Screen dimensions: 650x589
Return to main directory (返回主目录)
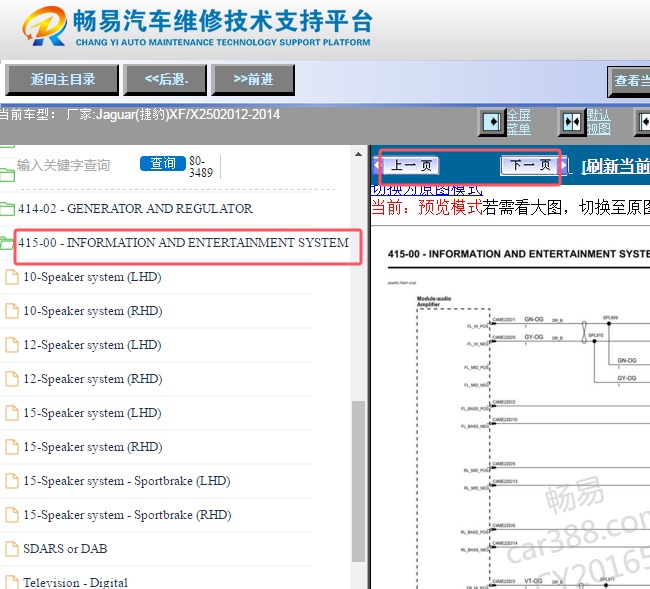[x=62, y=80]
